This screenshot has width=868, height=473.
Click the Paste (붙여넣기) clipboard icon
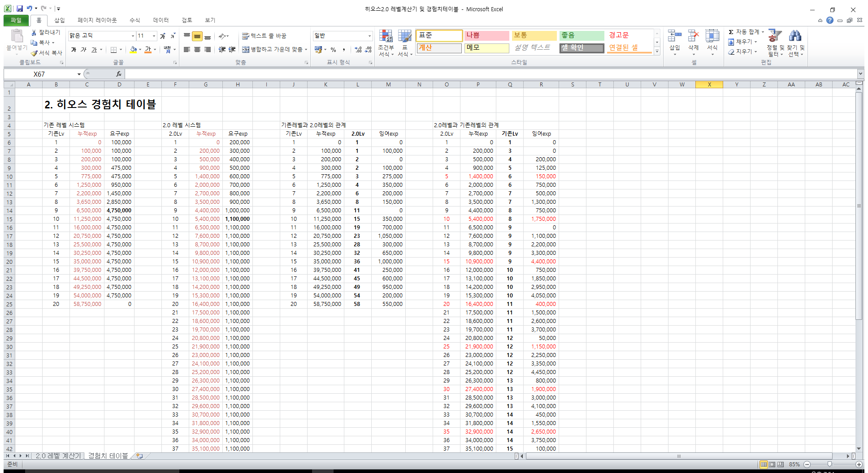click(x=17, y=36)
